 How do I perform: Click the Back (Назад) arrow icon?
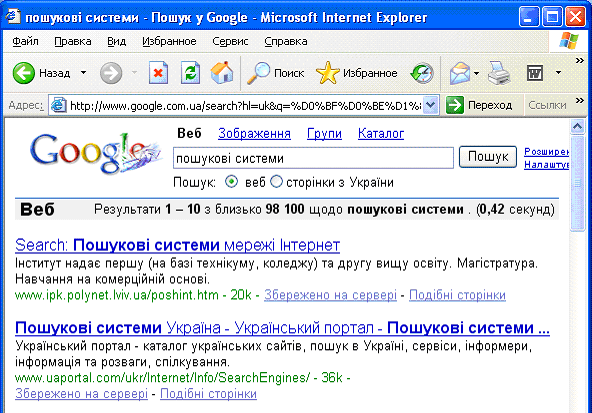click(24, 72)
